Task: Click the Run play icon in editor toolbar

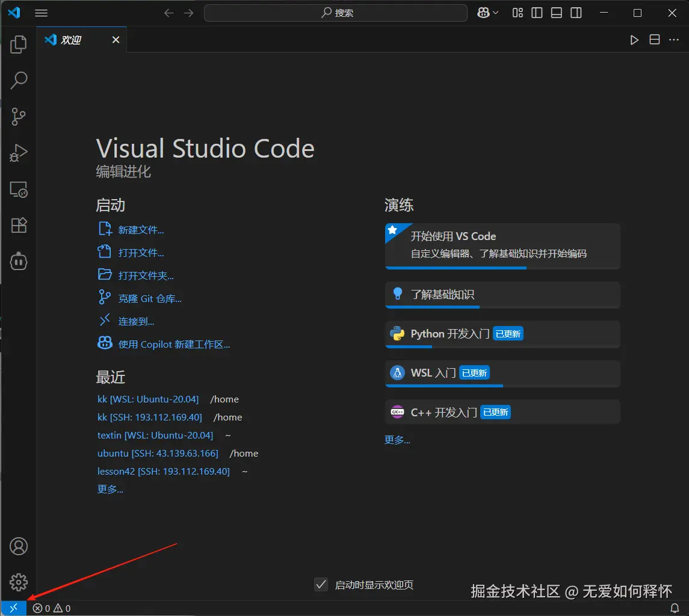Action: point(634,40)
